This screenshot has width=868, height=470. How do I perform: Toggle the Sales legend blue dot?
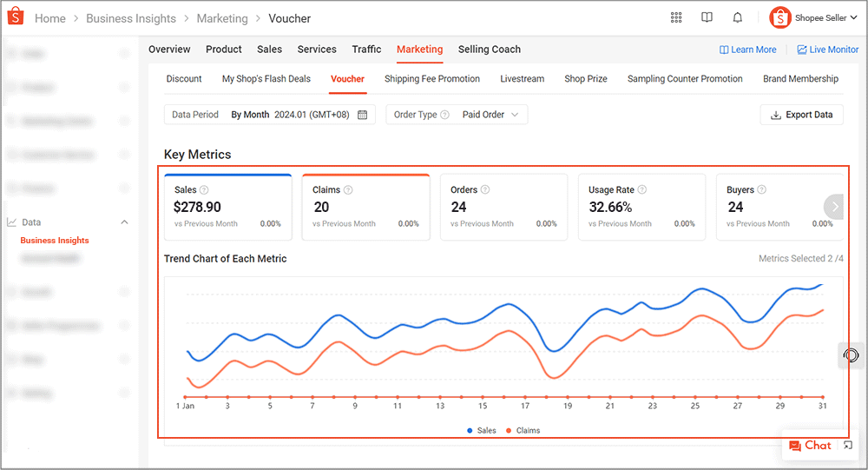click(470, 430)
